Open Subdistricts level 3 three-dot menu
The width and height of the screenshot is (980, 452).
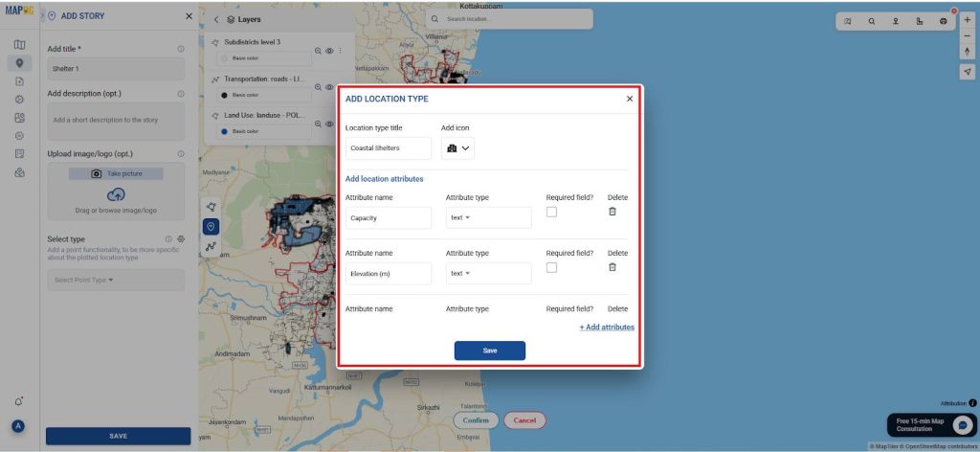340,51
